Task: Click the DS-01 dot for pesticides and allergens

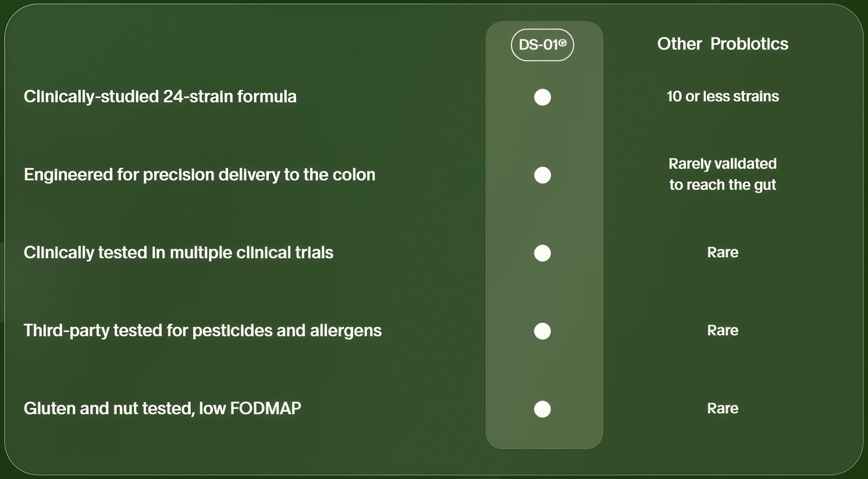Action: click(542, 331)
